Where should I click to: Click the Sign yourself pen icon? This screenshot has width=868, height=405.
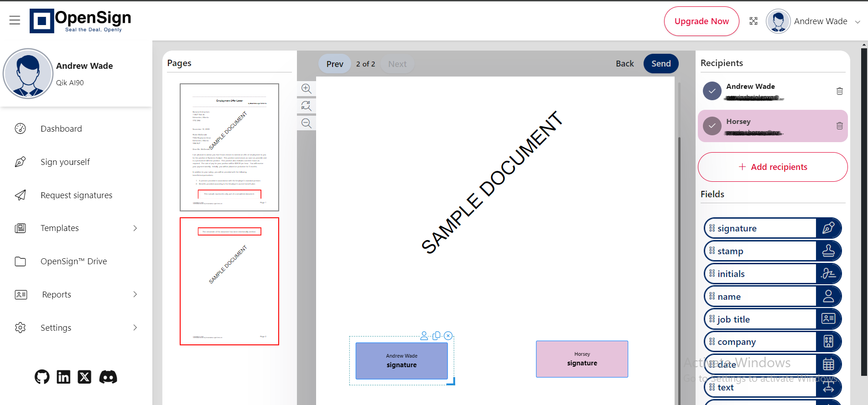pyautogui.click(x=21, y=162)
